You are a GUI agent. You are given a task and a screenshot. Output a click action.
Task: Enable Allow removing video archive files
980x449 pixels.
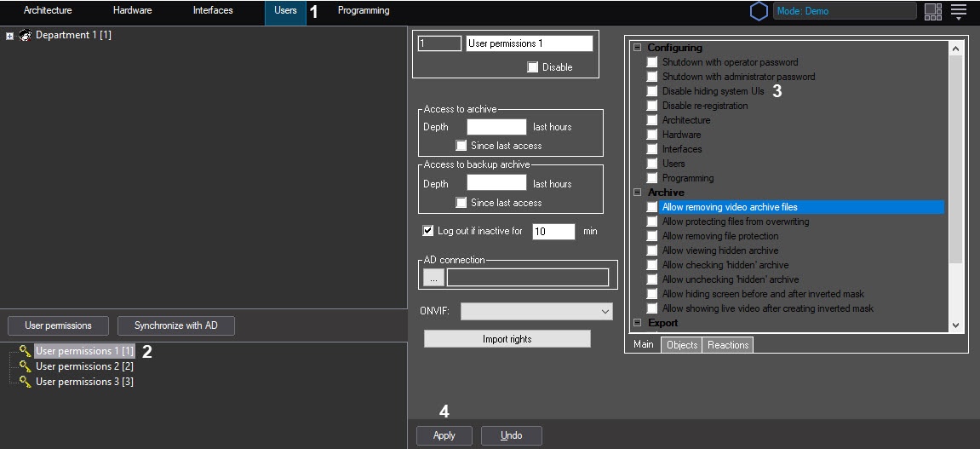click(x=652, y=207)
